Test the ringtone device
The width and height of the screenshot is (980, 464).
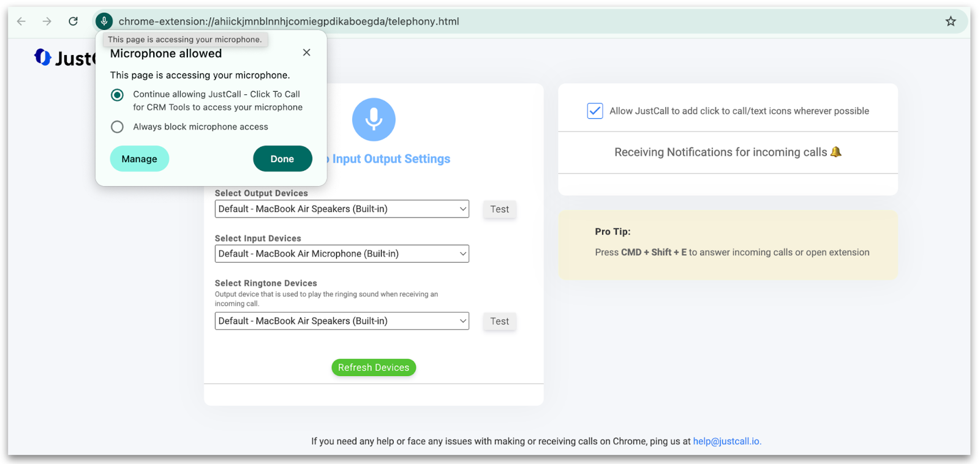pos(499,321)
